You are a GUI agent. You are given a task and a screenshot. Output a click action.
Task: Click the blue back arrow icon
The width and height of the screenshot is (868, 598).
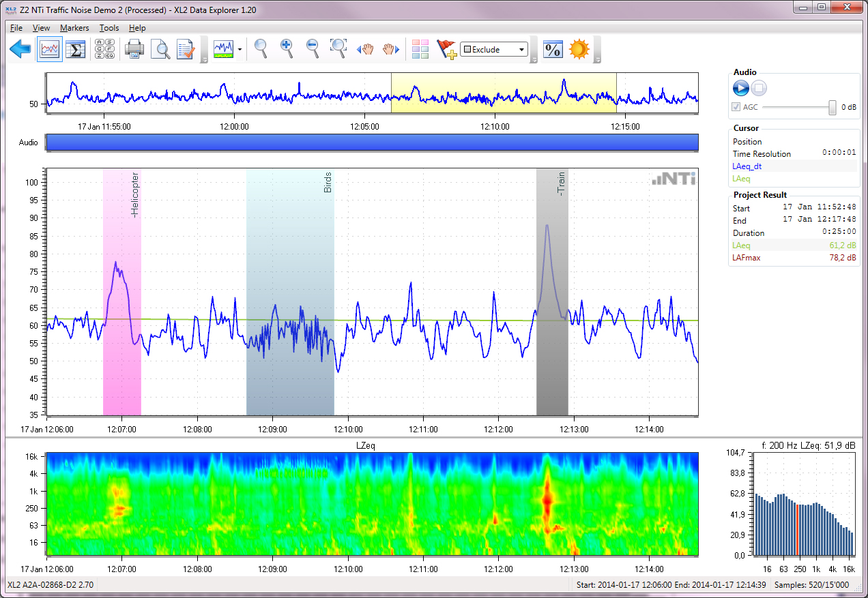coord(20,49)
